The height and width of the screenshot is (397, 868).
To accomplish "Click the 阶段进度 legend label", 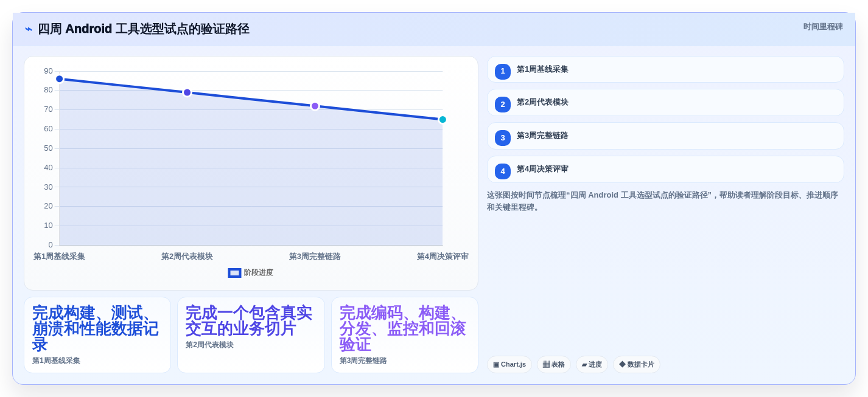I will pos(259,273).
